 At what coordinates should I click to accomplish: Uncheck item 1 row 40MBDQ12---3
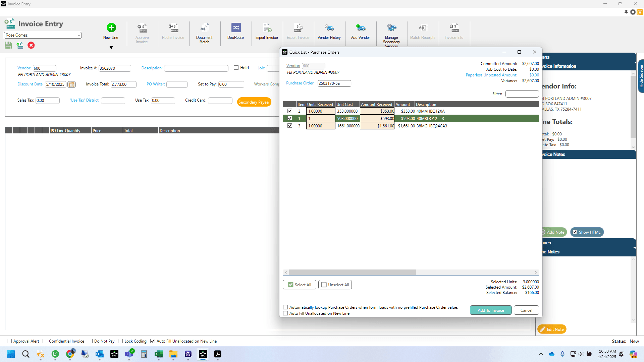tap(290, 118)
